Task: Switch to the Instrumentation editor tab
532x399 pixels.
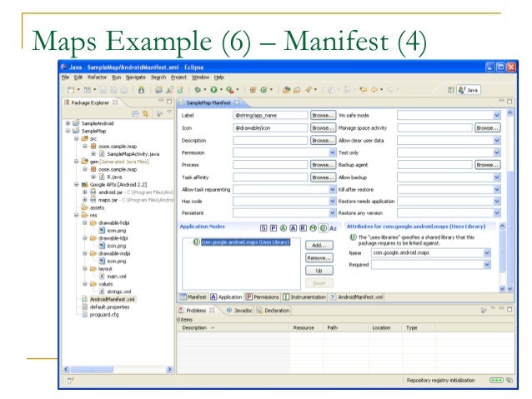Action: [x=304, y=297]
